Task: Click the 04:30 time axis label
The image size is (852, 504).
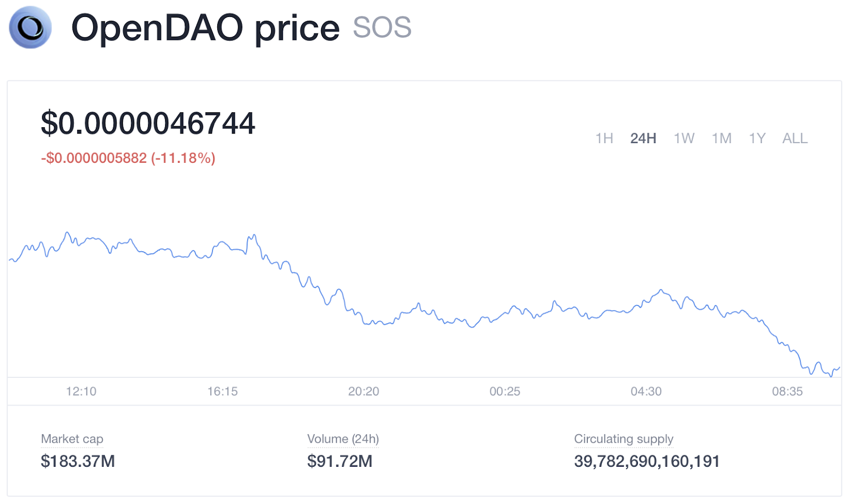Action: click(x=646, y=392)
